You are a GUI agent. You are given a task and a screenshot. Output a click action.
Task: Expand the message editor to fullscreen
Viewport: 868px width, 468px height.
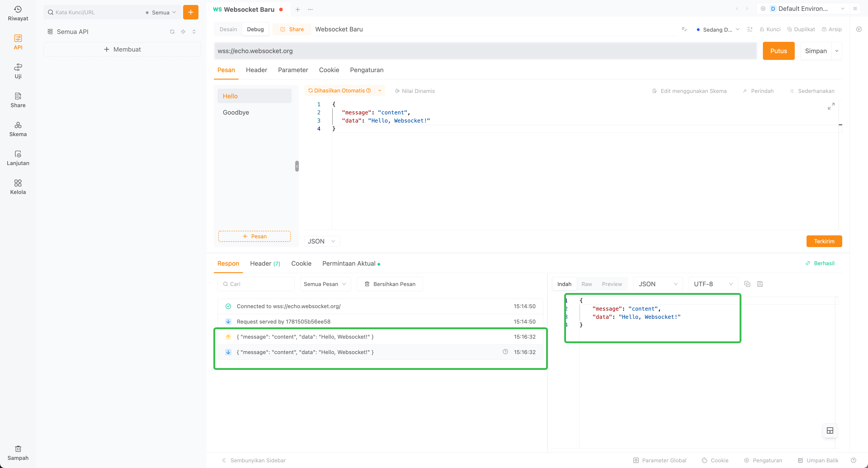[x=831, y=106]
